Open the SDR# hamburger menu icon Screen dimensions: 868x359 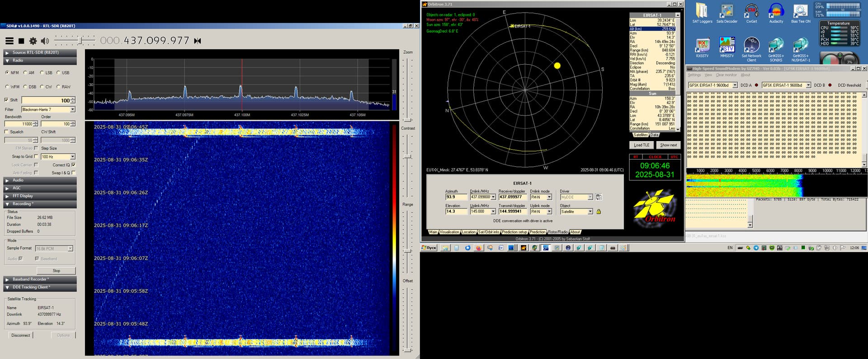coord(9,41)
